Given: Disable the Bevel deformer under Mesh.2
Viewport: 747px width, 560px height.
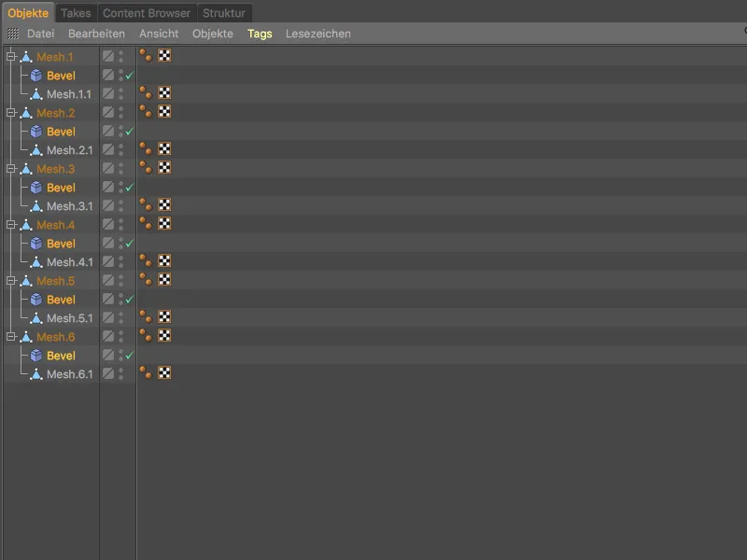Looking at the screenshot, I should click(130, 132).
